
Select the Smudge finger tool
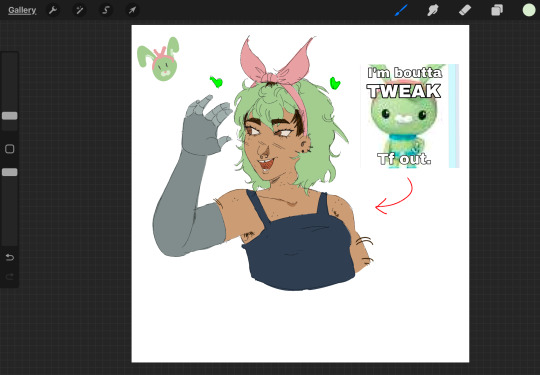pos(433,10)
